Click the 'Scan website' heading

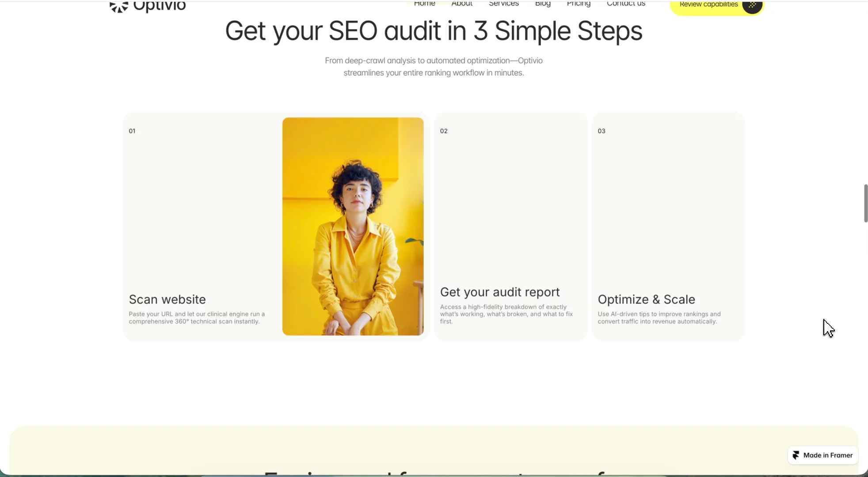[x=167, y=299]
